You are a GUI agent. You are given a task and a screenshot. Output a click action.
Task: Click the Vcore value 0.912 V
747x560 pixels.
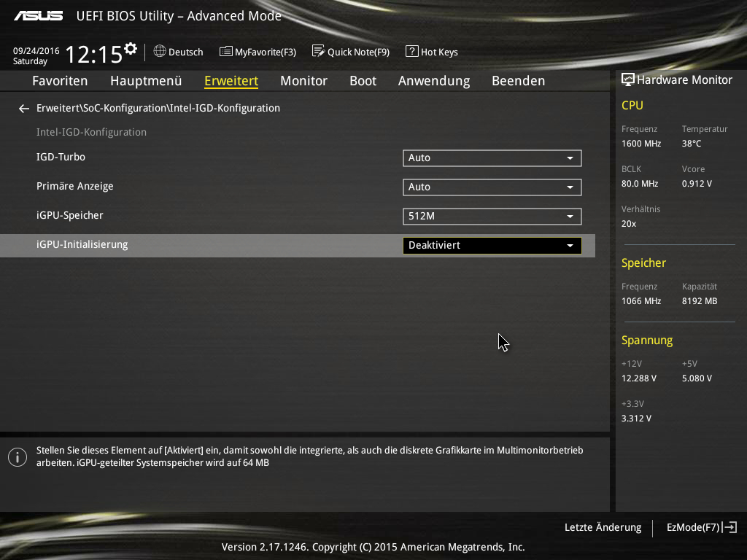(697, 183)
